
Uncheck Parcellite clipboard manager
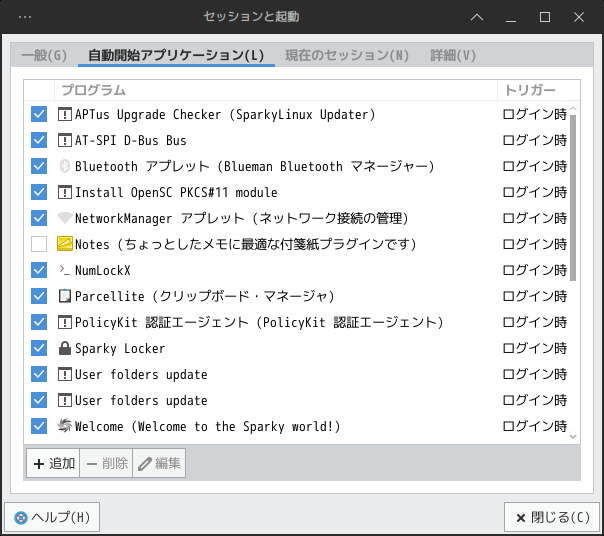[x=39, y=296]
